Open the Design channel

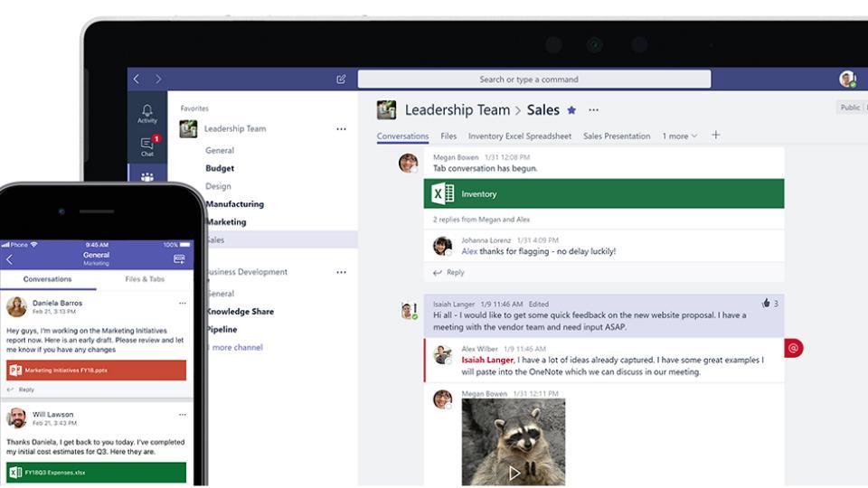(x=218, y=186)
